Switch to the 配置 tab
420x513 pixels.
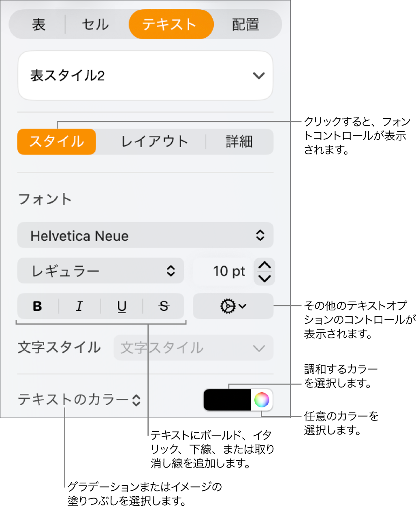pos(245,24)
